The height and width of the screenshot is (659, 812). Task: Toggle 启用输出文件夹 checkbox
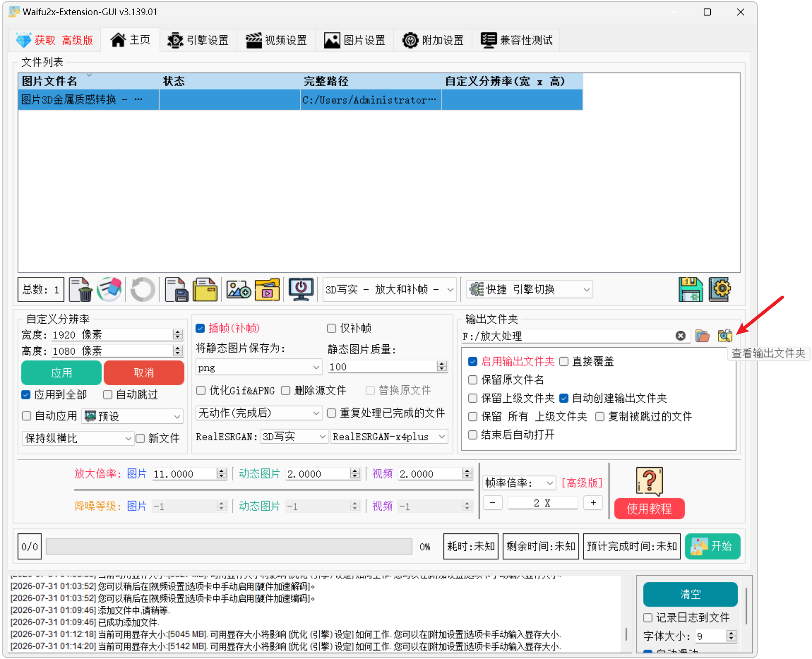[473, 361]
